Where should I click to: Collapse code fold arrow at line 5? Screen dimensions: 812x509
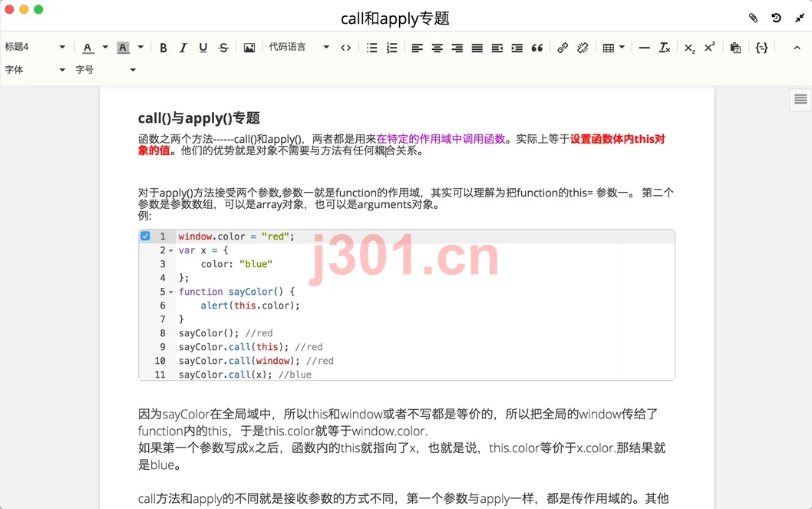click(x=171, y=292)
